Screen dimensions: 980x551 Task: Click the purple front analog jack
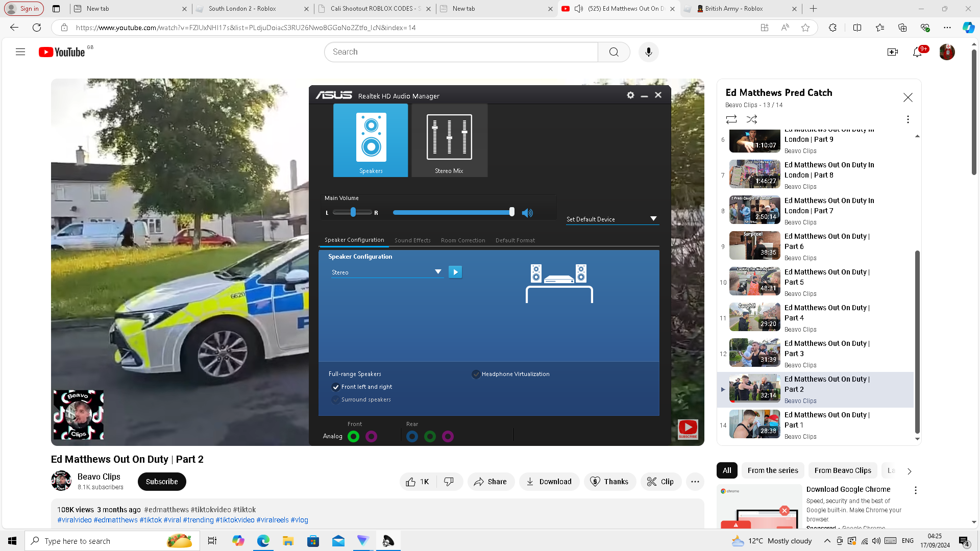371,436
